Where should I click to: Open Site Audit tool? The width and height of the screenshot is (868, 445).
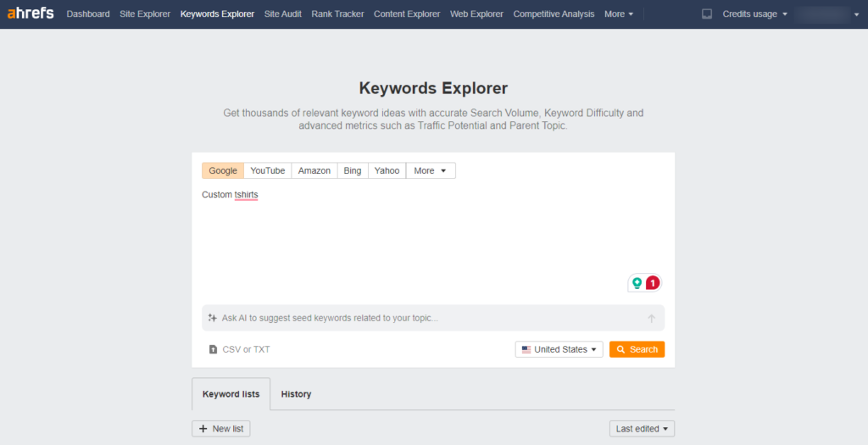(x=283, y=14)
